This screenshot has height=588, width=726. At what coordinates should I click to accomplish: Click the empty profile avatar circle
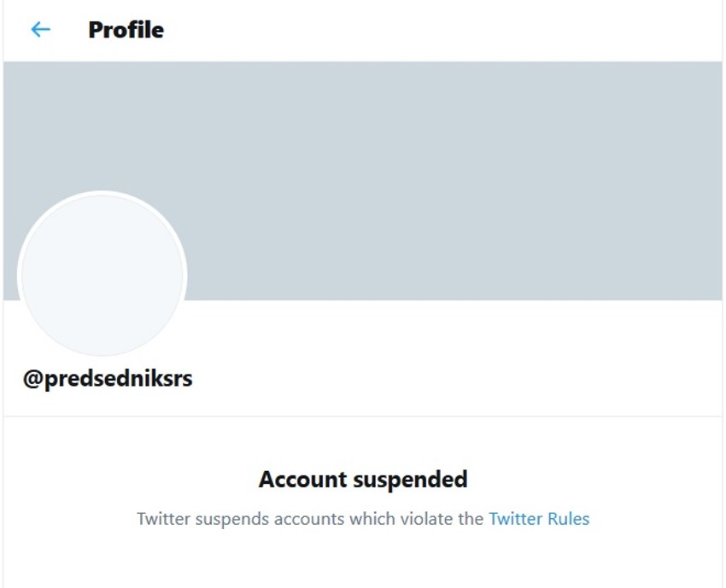pyautogui.click(x=102, y=275)
